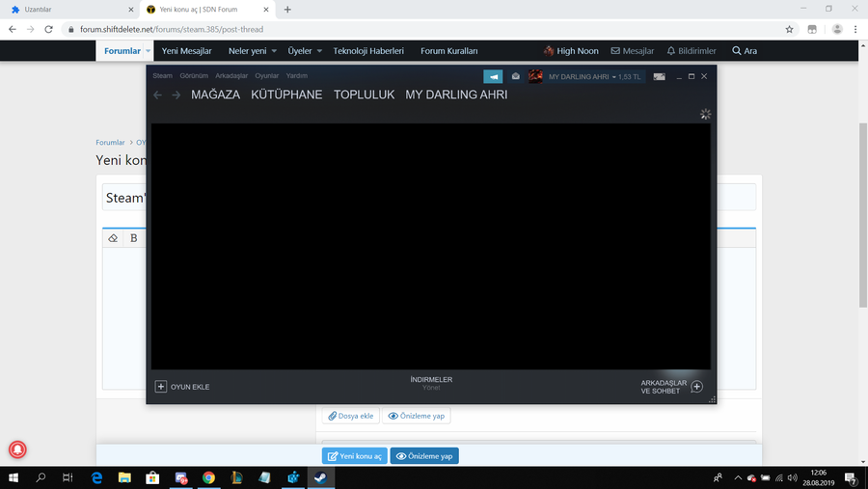This screenshot has width=868, height=489.
Task: Click Chrome extension icon next to star
Action: [x=812, y=29]
